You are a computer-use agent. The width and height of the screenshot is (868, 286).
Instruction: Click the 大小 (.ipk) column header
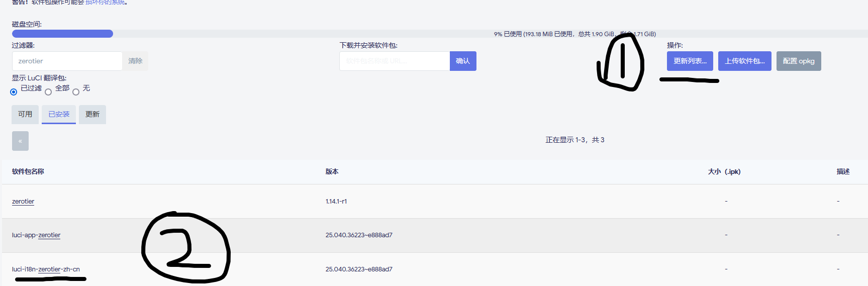click(724, 171)
